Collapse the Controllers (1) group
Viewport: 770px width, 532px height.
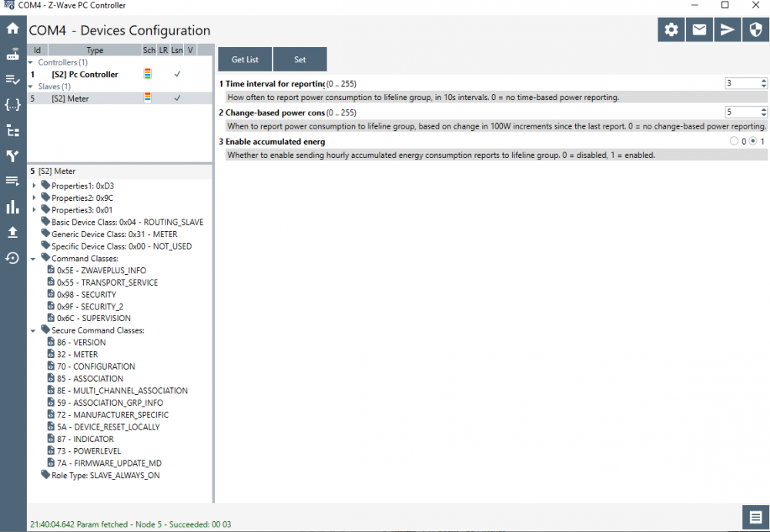31,62
